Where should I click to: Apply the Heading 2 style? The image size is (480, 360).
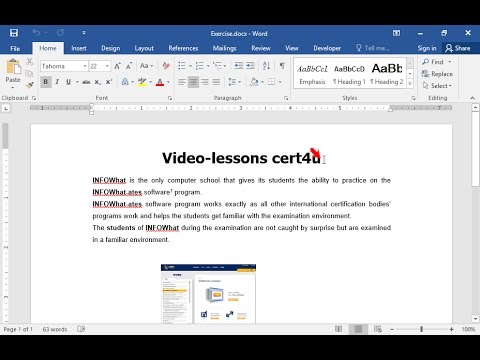coord(387,74)
